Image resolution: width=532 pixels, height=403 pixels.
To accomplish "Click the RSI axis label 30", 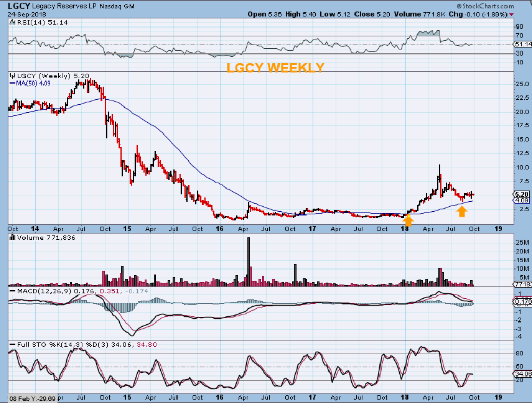I will 519,53.
